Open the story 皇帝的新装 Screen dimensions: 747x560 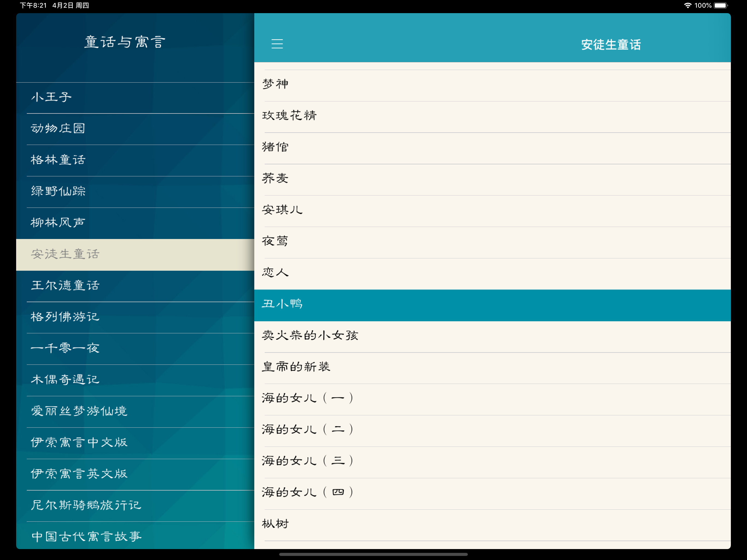pyautogui.click(x=492, y=368)
